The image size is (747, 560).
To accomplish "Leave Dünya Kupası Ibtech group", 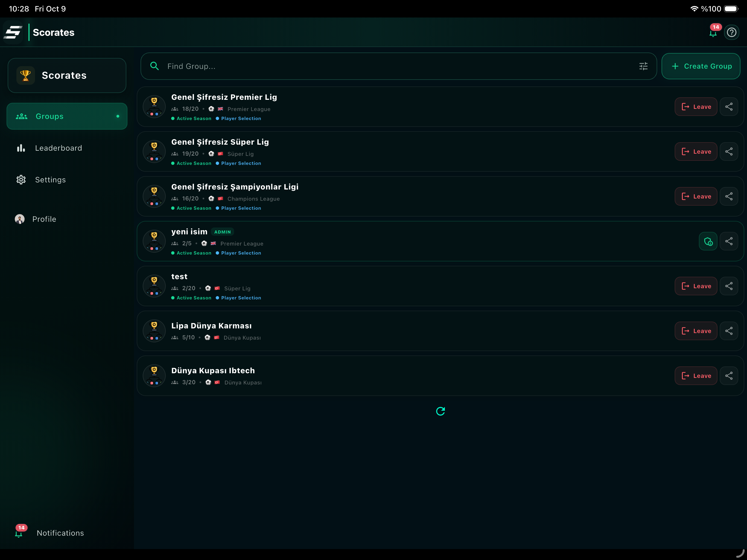I will 696,376.
